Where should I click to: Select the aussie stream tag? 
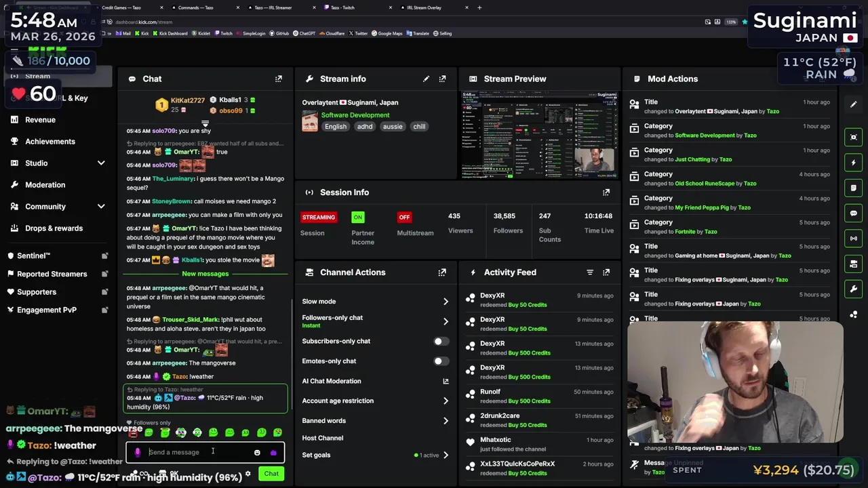[393, 127]
